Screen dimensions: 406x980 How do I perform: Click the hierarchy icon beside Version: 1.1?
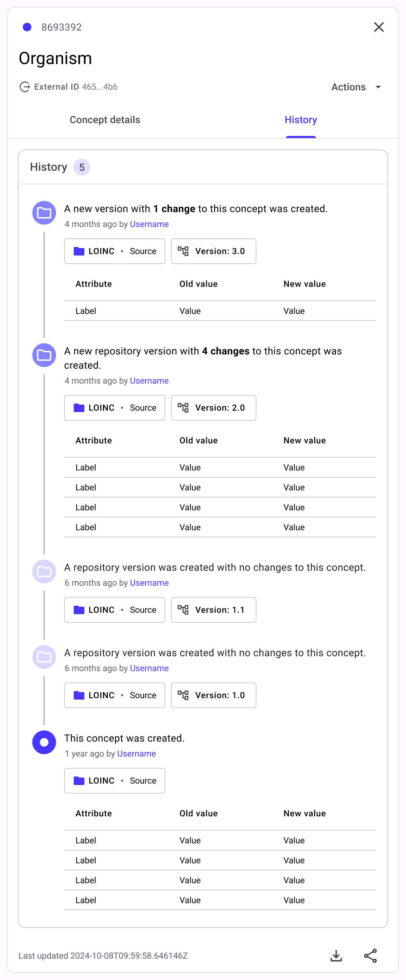click(x=183, y=610)
